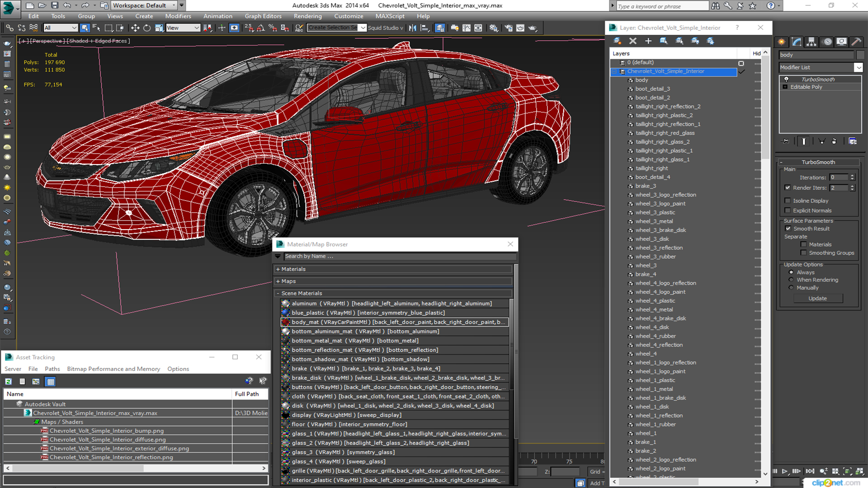This screenshot has width=868, height=488.
Task: Select the Rotate tool in main toolbar
Action: coord(147,28)
